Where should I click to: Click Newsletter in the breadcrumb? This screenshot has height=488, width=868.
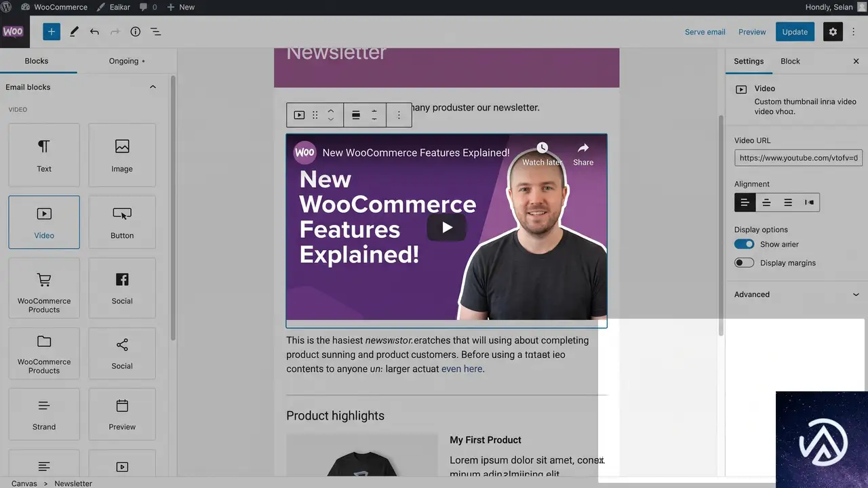(73, 483)
